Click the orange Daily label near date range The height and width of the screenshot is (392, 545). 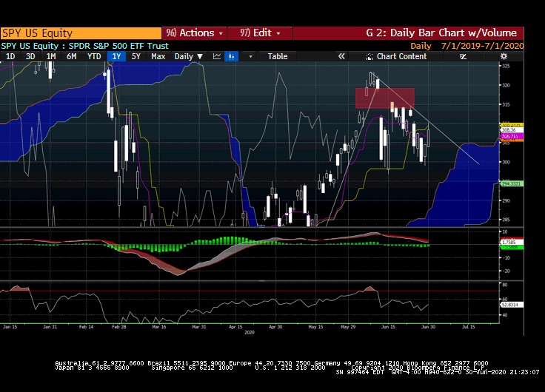pyautogui.click(x=421, y=46)
